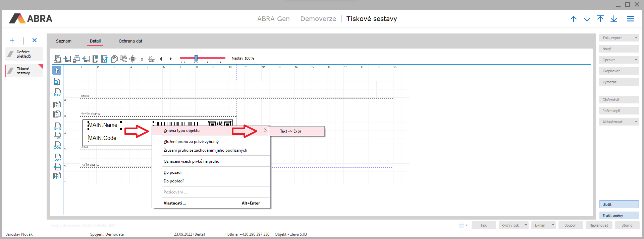The width and height of the screenshot is (644, 239).
Task: Click the zoom slider handle
Action: click(196, 58)
